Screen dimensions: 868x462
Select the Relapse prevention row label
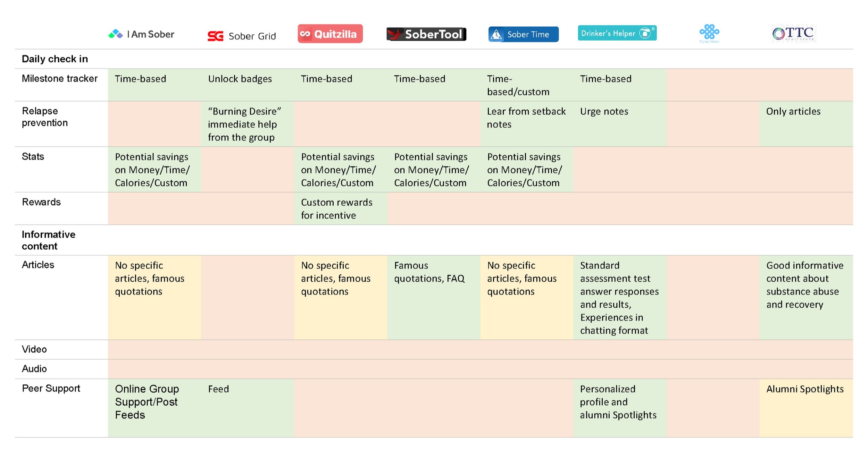tap(45, 117)
